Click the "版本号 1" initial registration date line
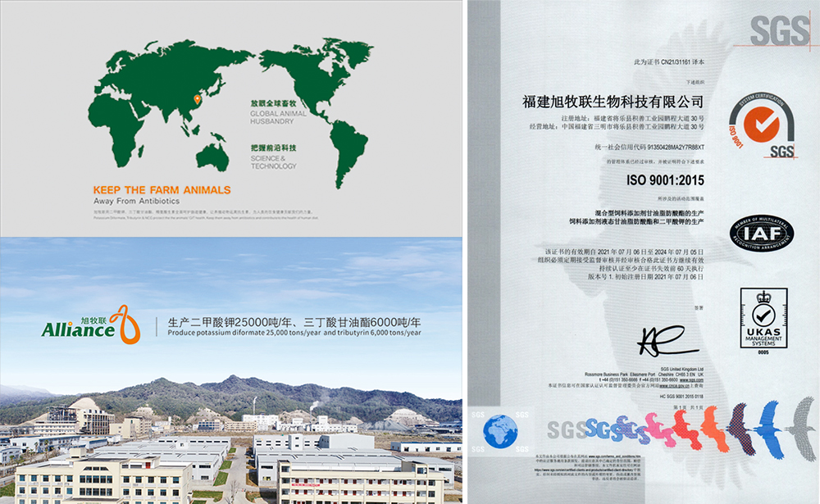This screenshot has width=820, height=504. (646, 277)
